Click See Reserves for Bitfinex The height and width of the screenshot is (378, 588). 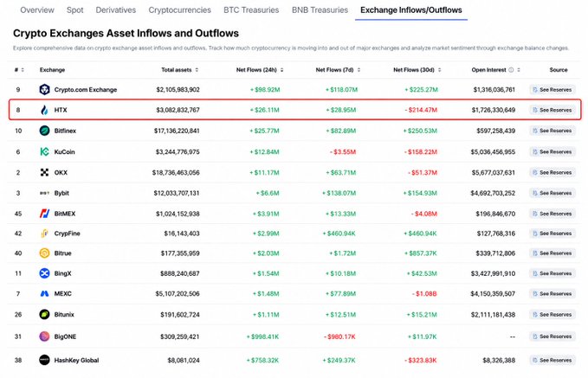pos(552,131)
